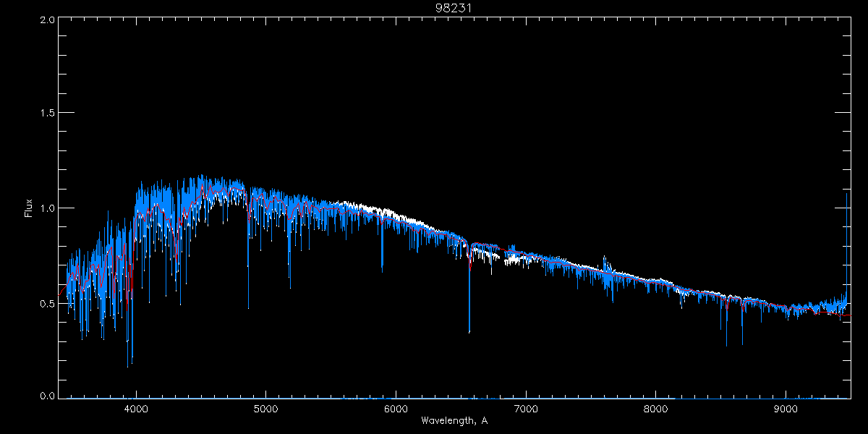The image size is (868, 434).
Task: Click the small white bump near 7600
Action: point(604,259)
